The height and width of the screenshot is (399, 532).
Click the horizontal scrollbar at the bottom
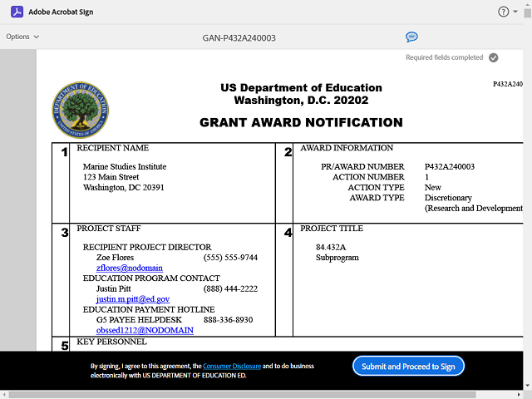[x=242, y=395]
